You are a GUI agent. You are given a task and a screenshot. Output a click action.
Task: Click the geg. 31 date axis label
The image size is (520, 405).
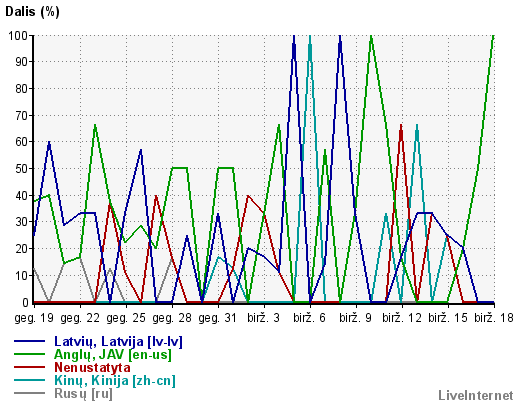218,318
